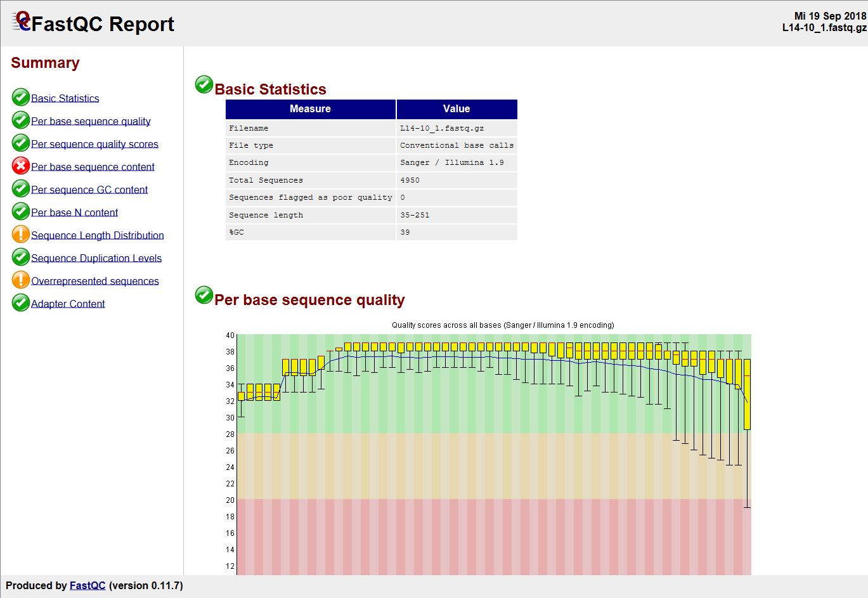The image size is (868, 598).
Task: Jump to Per base sequence quality section
Action: click(x=91, y=121)
